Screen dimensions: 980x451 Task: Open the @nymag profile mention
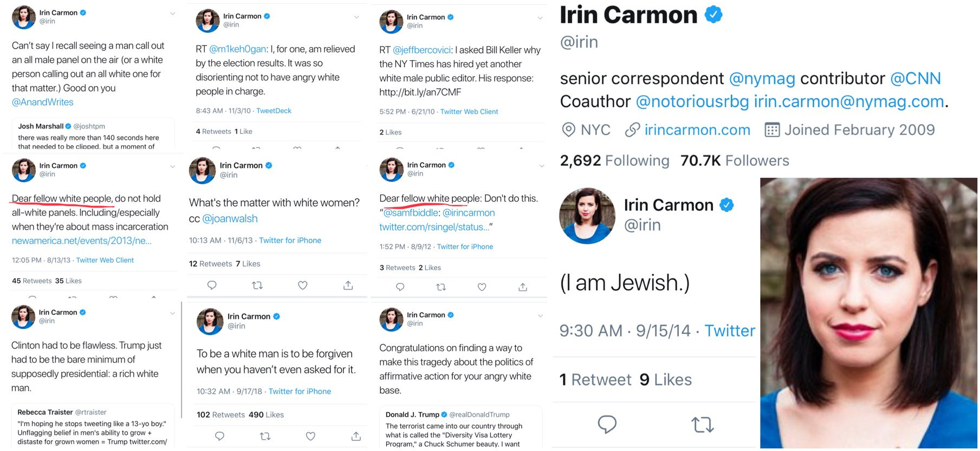click(x=762, y=79)
